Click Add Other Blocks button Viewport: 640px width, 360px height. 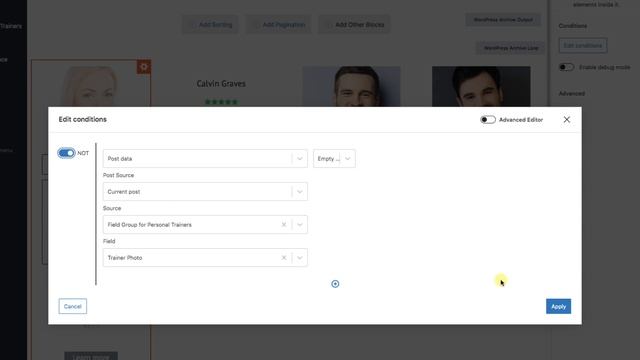[354, 24]
